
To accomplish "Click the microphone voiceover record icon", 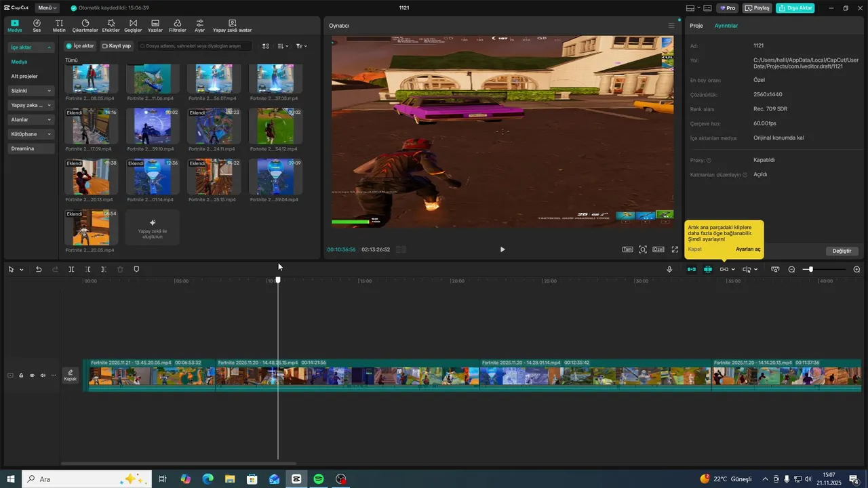I will 669,269.
